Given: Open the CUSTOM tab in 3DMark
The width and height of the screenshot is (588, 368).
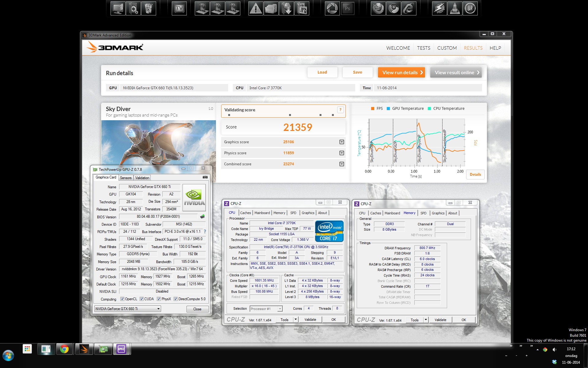Looking at the screenshot, I should (x=447, y=48).
